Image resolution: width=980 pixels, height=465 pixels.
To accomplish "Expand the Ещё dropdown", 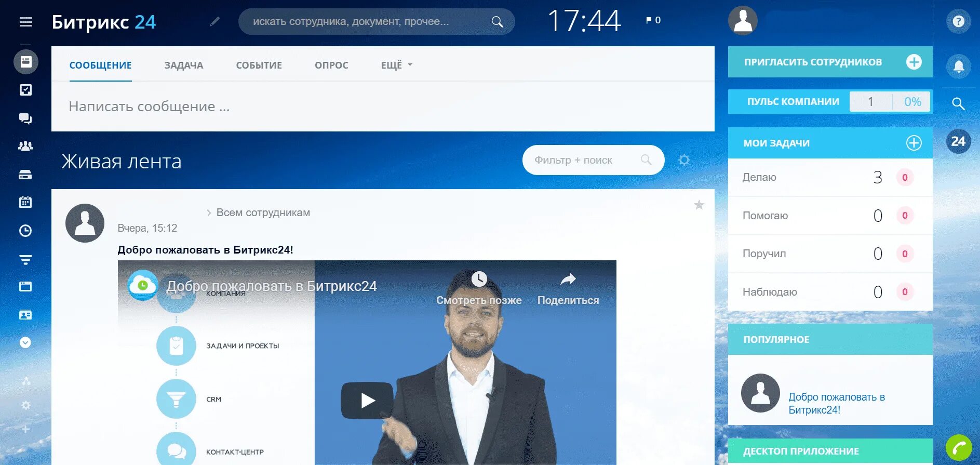I will pyautogui.click(x=397, y=65).
